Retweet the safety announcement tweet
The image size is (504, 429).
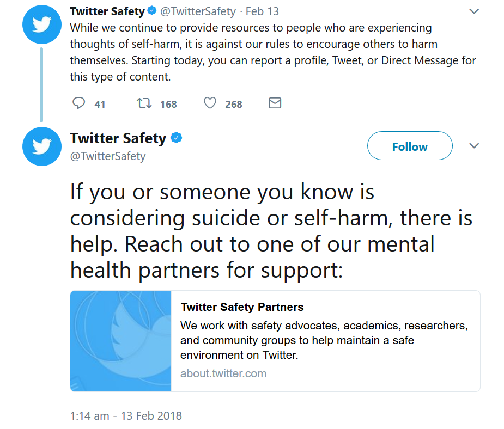click(146, 103)
